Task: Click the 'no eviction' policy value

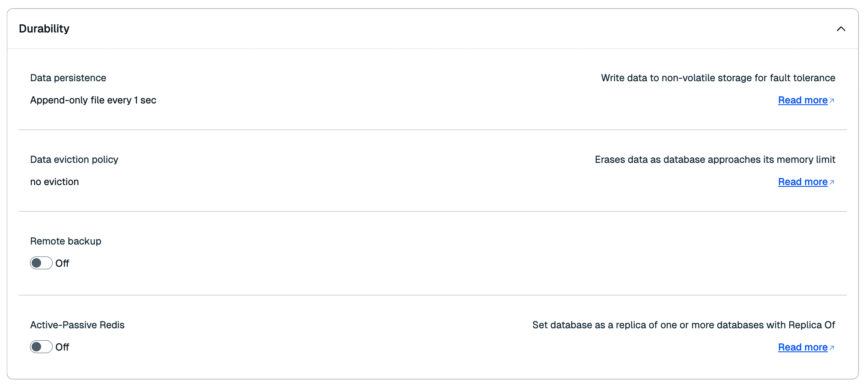Action: (x=54, y=182)
